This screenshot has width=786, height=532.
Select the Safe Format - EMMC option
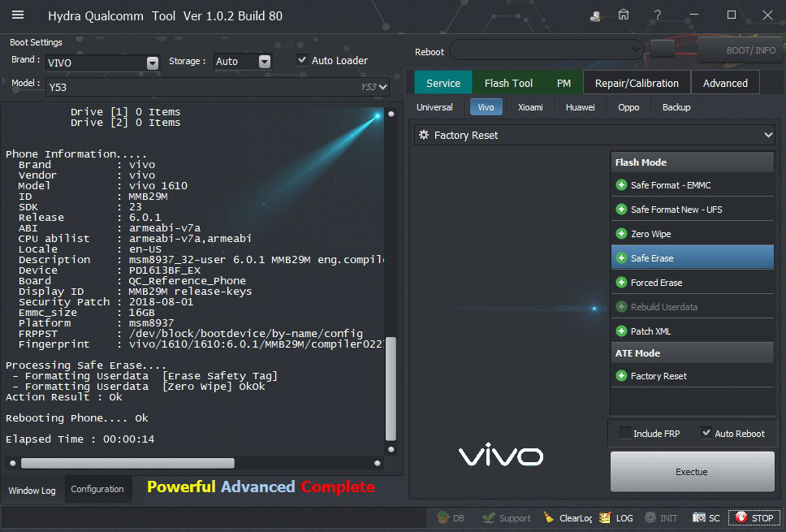[x=693, y=185]
